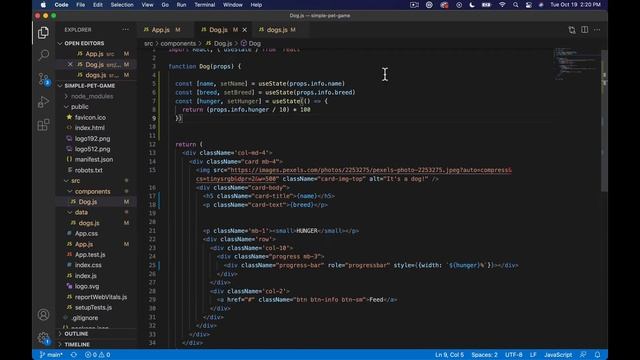Open the Apple menu
Image resolution: width=640 pixels, height=360 pixels.
(x=43, y=5)
